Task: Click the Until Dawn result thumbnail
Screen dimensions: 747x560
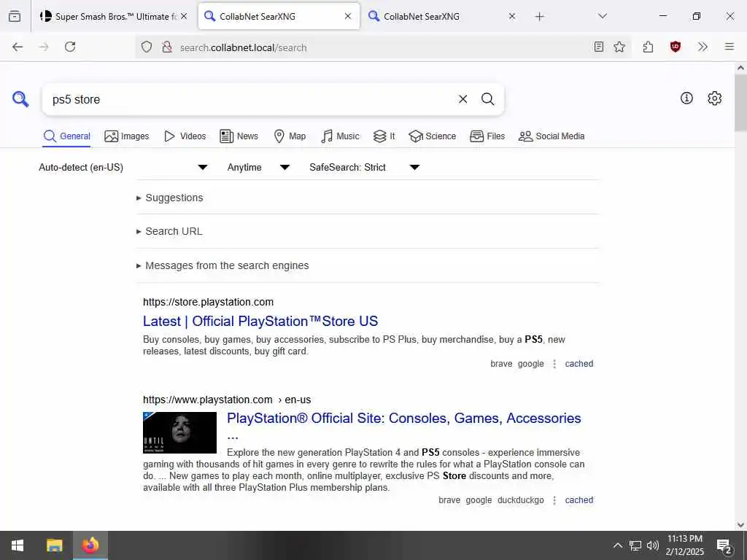Action: pyautogui.click(x=179, y=432)
